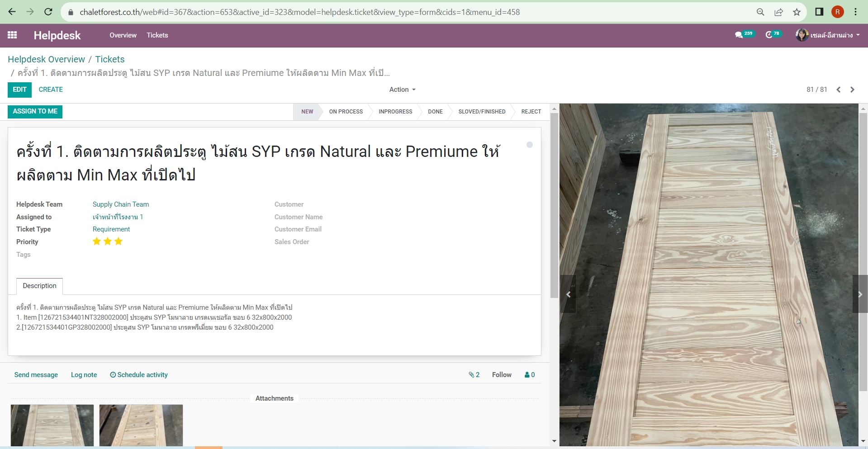Go to the next ticket record arrow

tap(852, 90)
